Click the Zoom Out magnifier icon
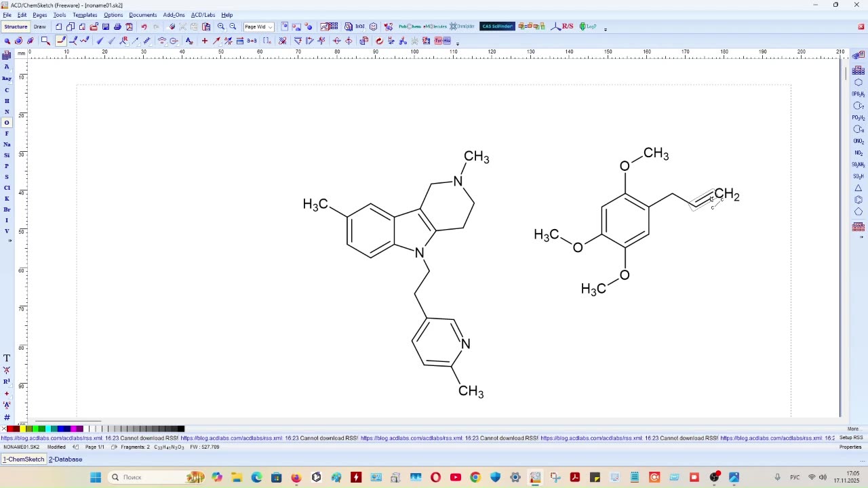This screenshot has height=488, width=868. 233,26
